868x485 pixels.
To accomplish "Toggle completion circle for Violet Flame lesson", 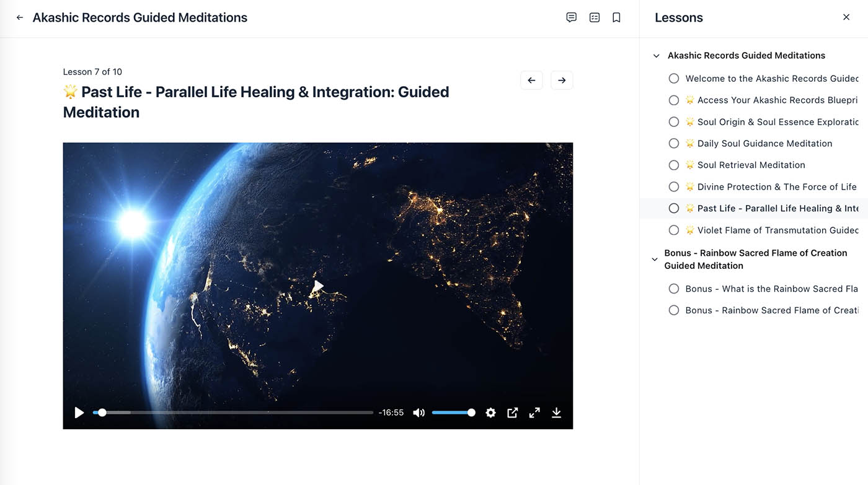I will coord(674,230).
